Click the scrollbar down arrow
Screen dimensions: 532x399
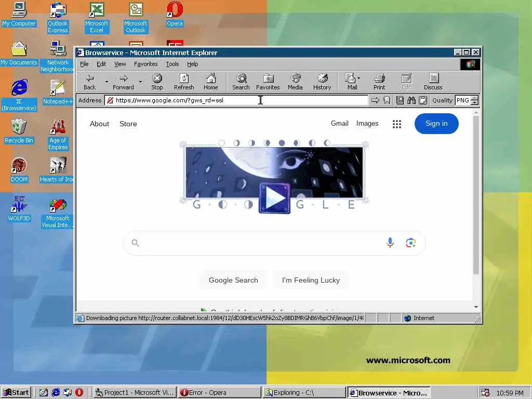476,307
